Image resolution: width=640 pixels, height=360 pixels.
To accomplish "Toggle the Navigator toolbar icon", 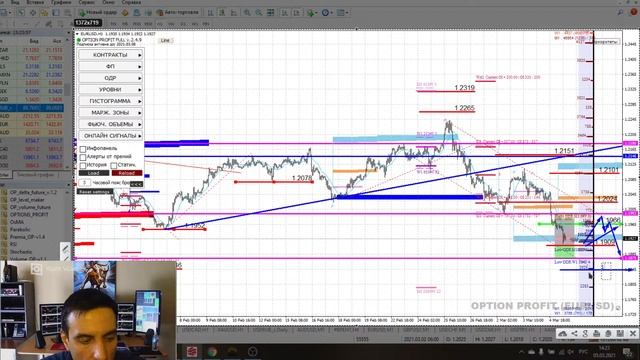I will (x=44, y=13).
